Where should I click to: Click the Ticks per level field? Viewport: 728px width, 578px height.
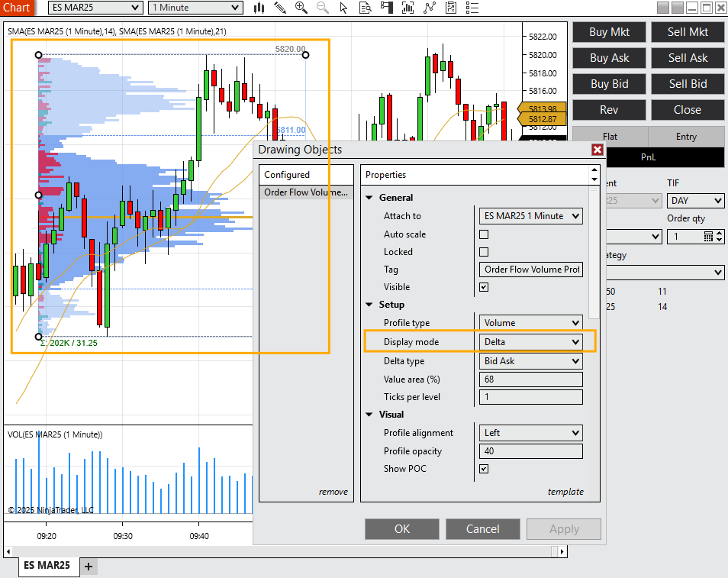tap(530, 397)
